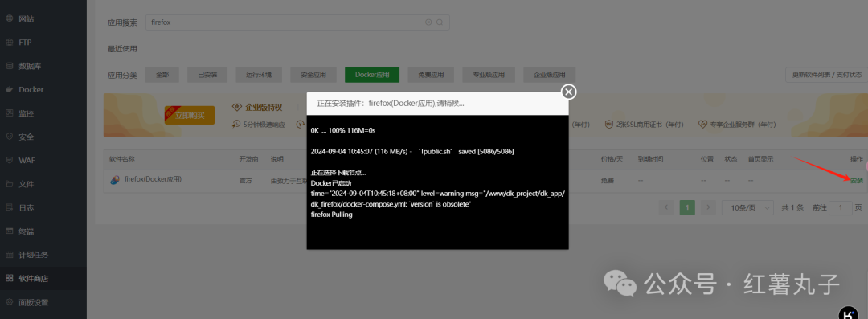Image resolution: width=868 pixels, height=319 pixels.
Task: Select the Docker应用 category tab
Action: (372, 75)
